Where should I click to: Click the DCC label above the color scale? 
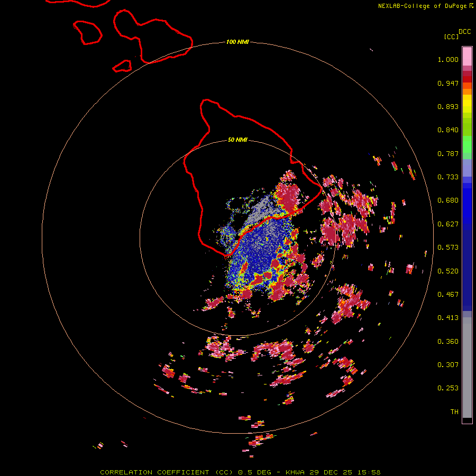[x=465, y=32]
